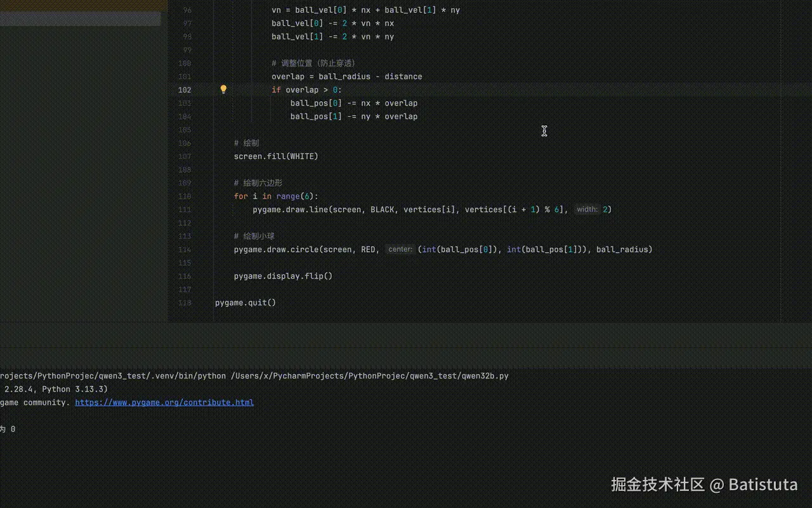Click 'ball_vel[0] -= 2 * vn * nx' line
Image resolution: width=812 pixels, height=508 pixels.
[x=332, y=23]
